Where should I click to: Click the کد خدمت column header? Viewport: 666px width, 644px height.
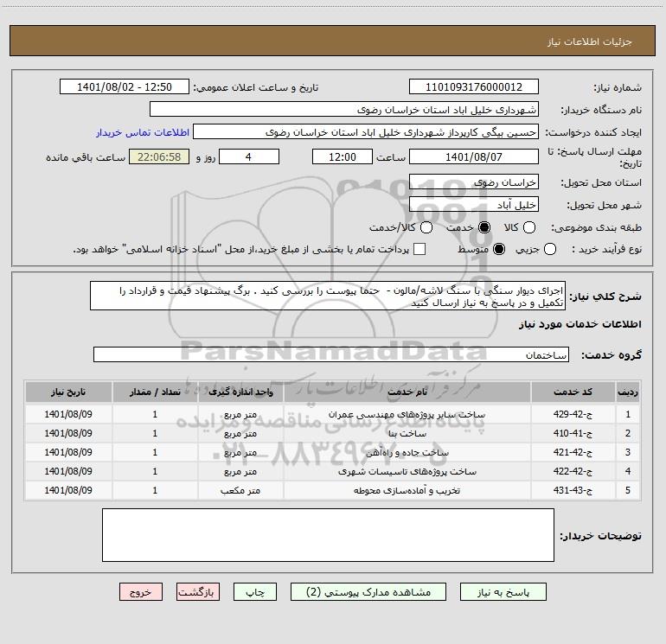pyautogui.click(x=573, y=392)
